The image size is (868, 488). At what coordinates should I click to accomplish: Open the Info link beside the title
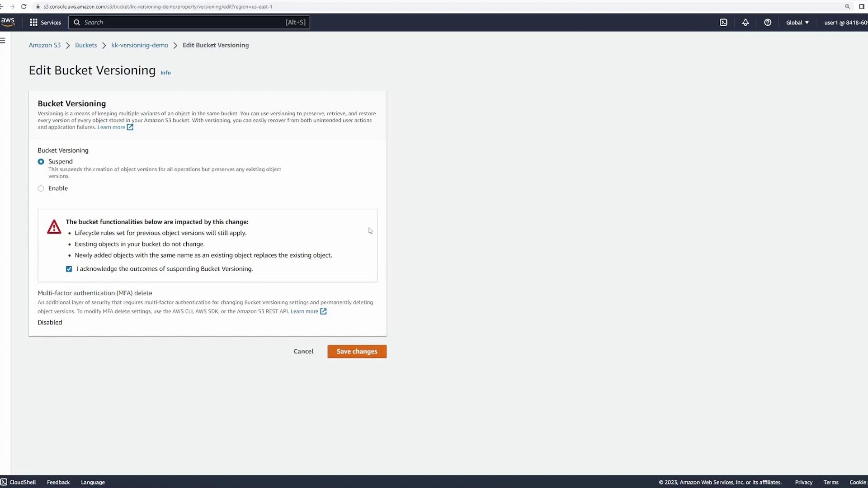(x=165, y=73)
